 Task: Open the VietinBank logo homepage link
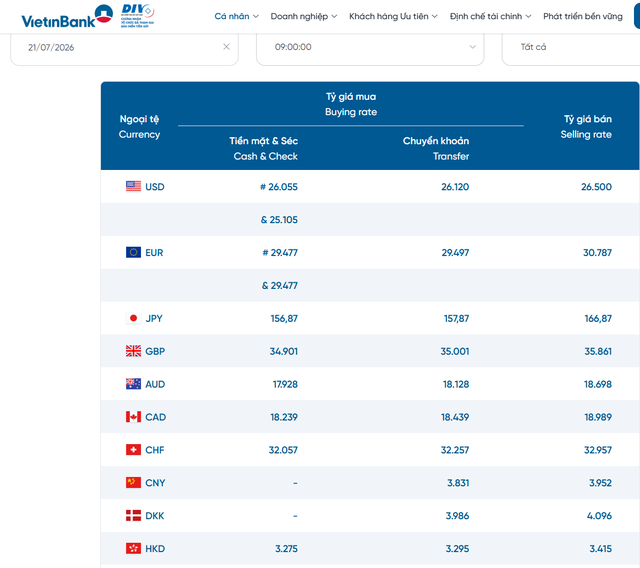tap(67, 16)
